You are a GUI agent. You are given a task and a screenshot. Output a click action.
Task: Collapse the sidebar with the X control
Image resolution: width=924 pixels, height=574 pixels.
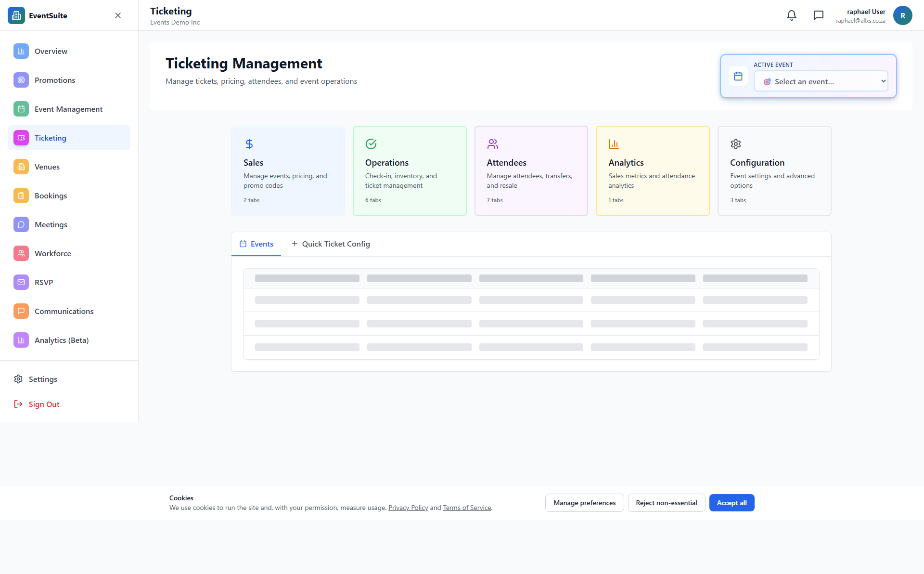pos(118,15)
